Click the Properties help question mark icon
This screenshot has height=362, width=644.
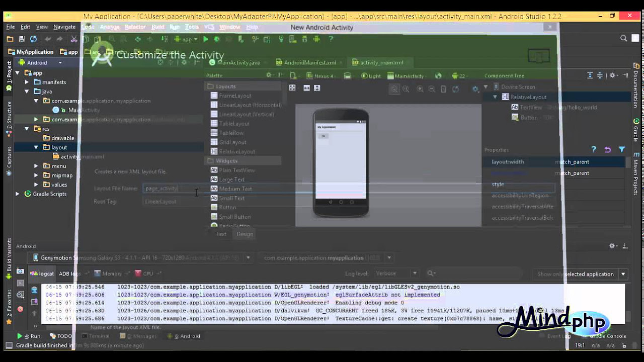(x=594, y=149)
